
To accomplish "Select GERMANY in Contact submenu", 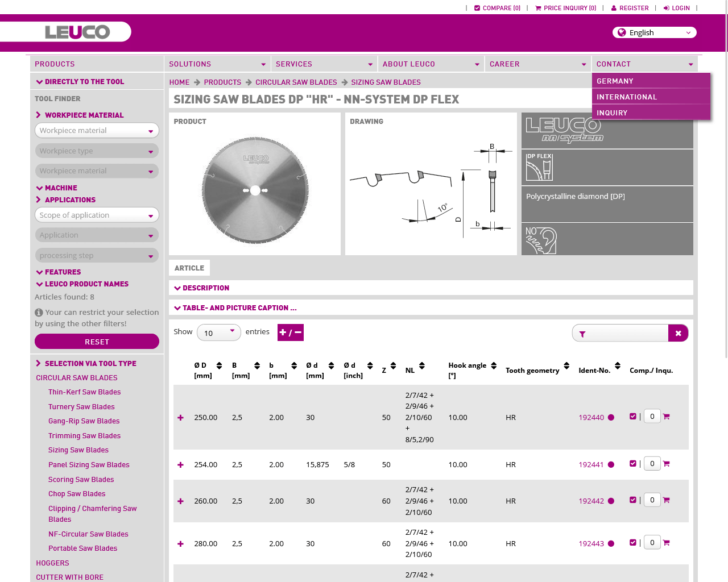I will point(651,81).
